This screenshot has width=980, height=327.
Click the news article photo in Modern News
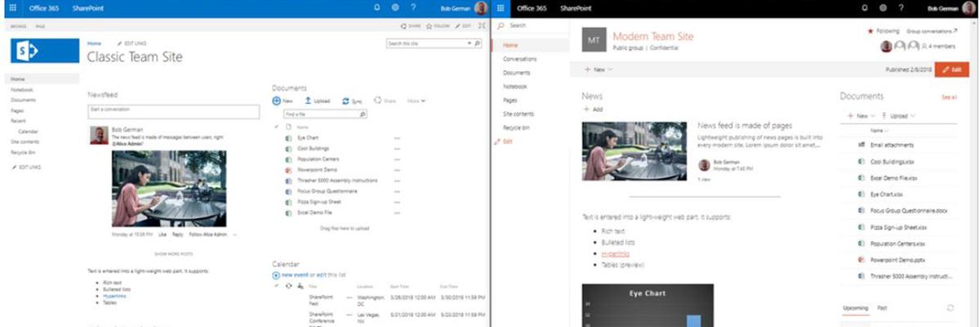click(634, 150)
